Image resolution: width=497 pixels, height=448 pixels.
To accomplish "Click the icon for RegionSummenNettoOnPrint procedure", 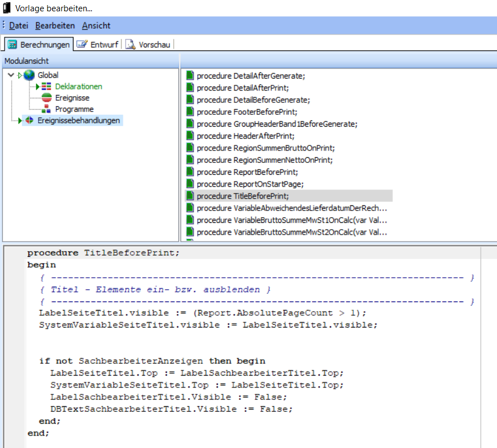I will [x=190, y=160].
